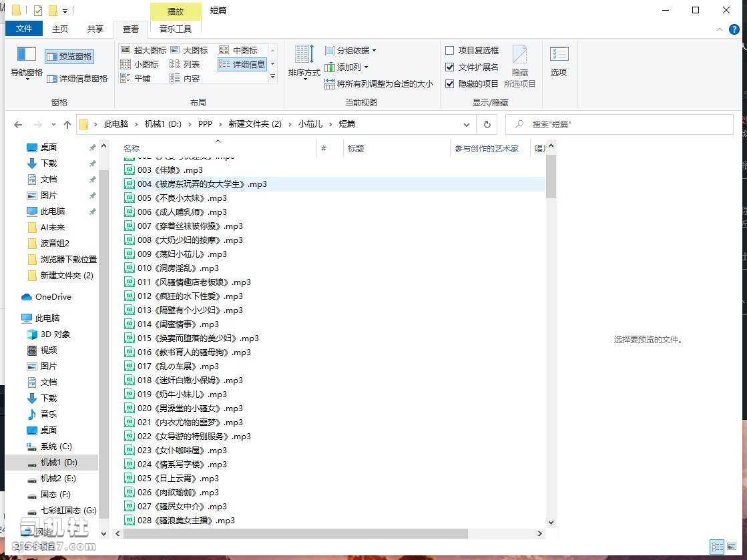Select Medium icons (中图标) layout
The width and height of the screenshot is (747, 560).
click(238, 50)
